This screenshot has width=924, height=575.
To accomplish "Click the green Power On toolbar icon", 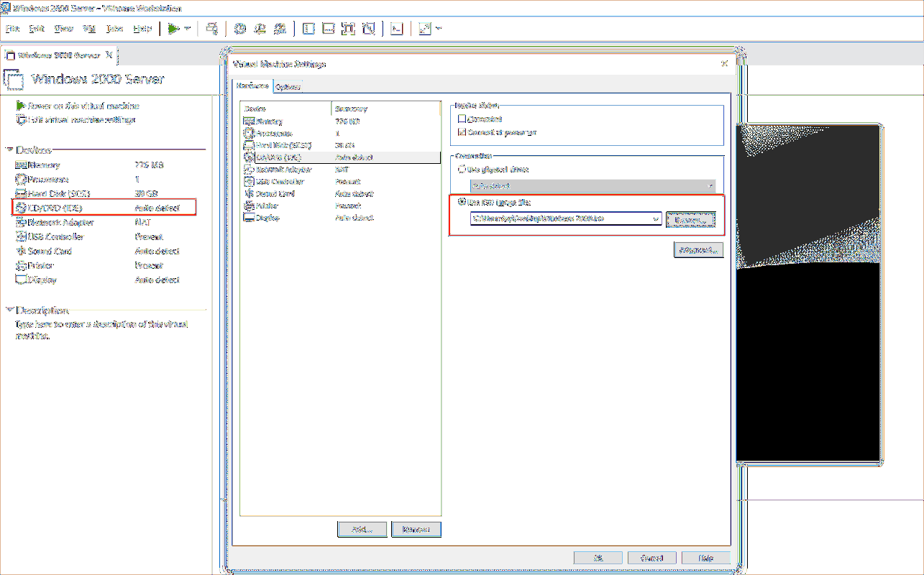I will [x=173, y=29].
